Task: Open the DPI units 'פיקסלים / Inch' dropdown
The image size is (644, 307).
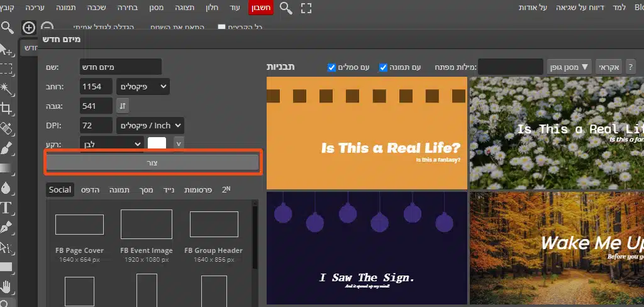Action: click(x=150, y=125)
